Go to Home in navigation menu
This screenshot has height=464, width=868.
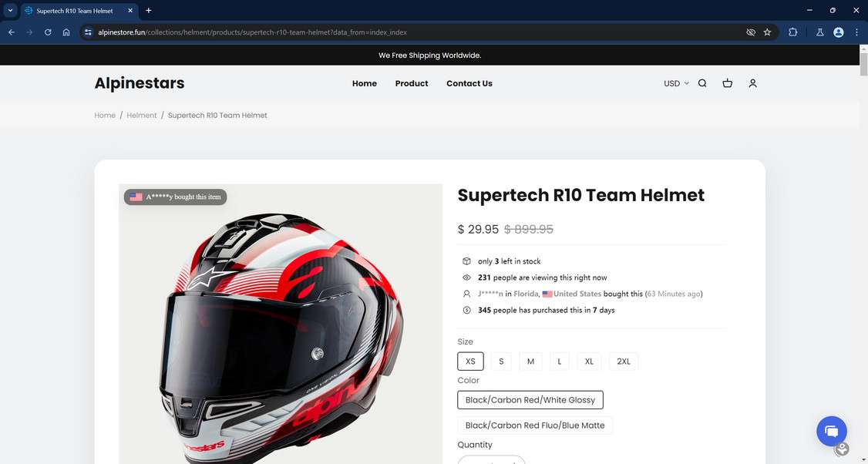[x=365, y=83]
